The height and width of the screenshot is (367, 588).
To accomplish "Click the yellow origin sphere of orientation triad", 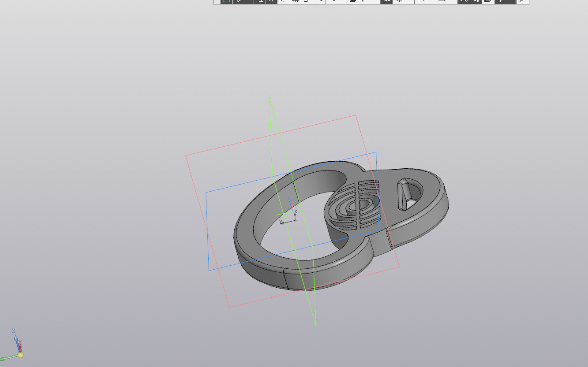I will click(20, 355).
